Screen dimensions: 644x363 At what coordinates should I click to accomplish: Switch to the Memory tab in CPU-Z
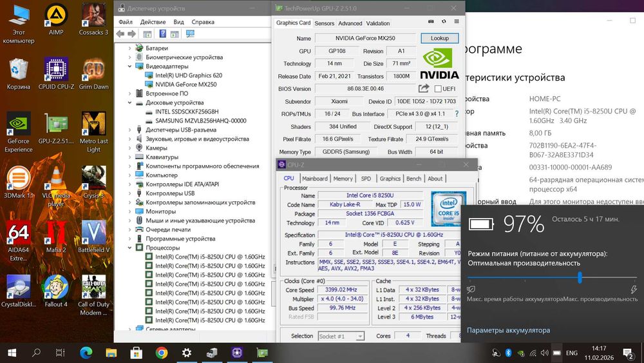click(x=343, y=179)
